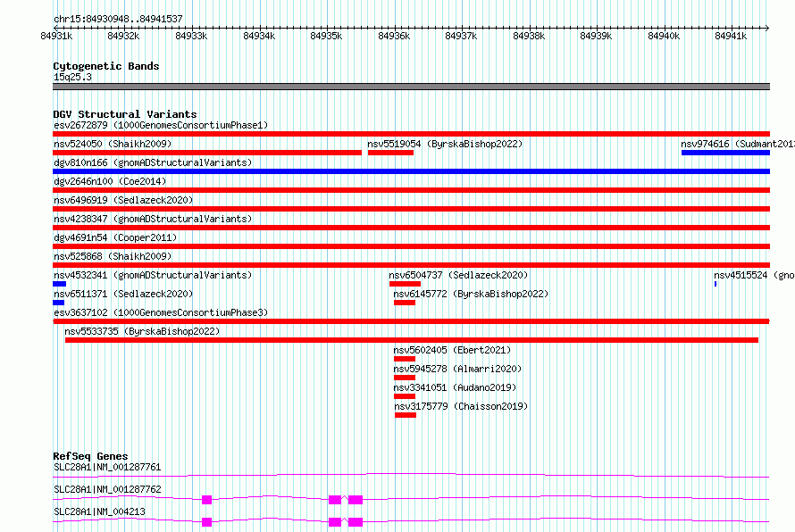Open esv3637102 1000Genomes Phase3 label

point(161,312)
